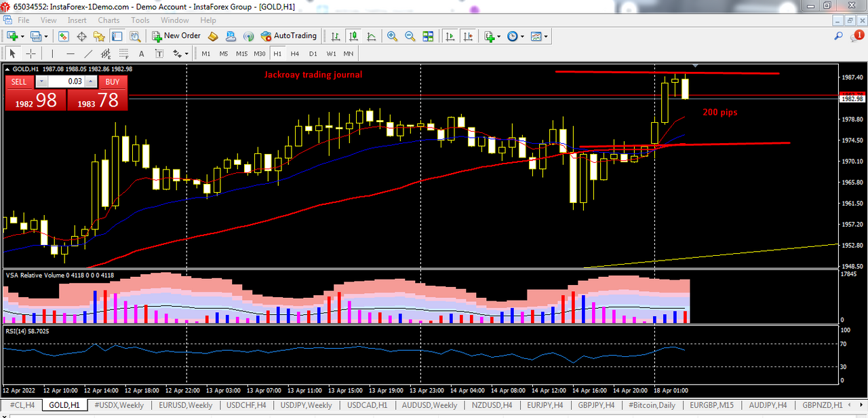Click the Zoom In magnifier icon
The image size is (868, 418).
(393, 36)
